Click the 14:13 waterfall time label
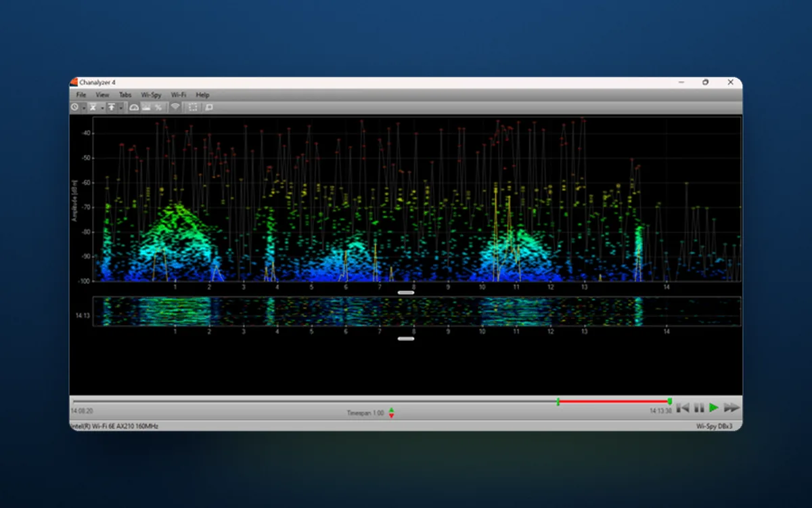This screenshot has width=812, height=508. pos(83,316)
